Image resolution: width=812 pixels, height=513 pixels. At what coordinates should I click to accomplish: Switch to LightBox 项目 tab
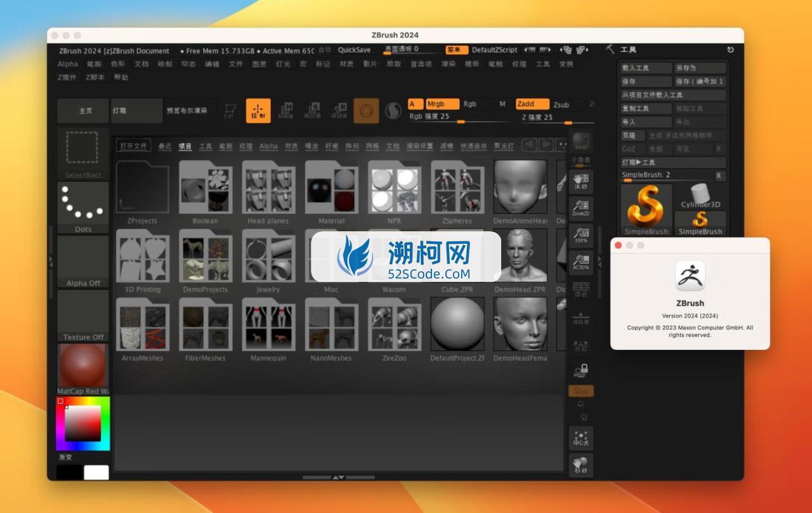click(x=185, y=146)
